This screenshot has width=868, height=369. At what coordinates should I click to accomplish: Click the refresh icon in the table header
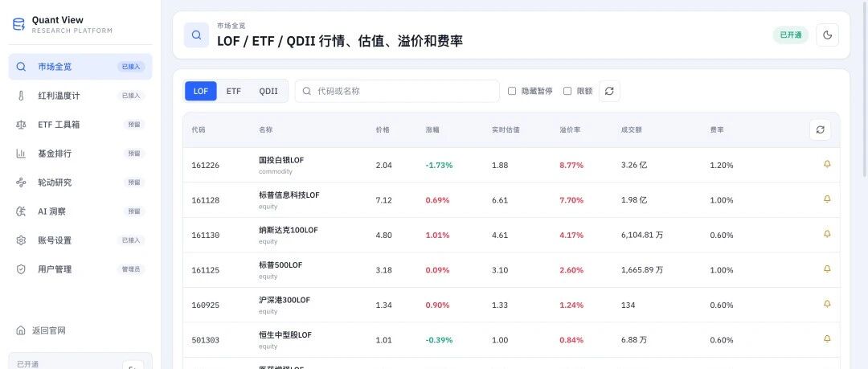[820, 129]
